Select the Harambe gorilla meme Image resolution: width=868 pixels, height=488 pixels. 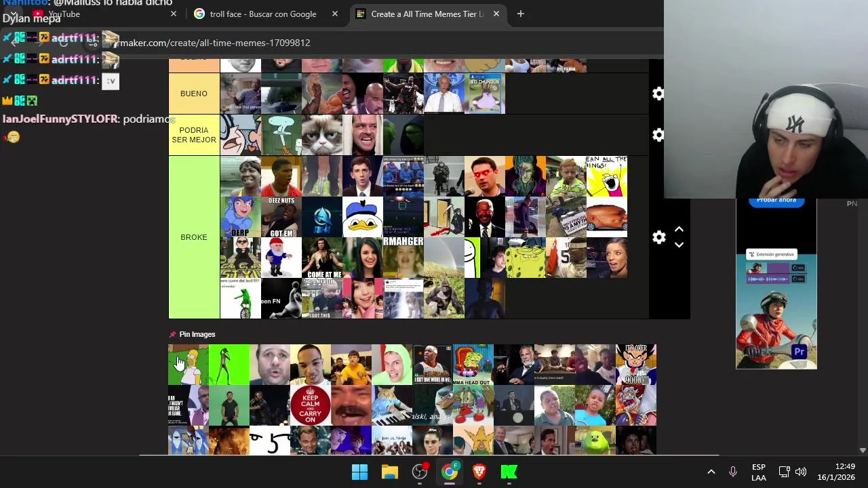tap(444, 298)
